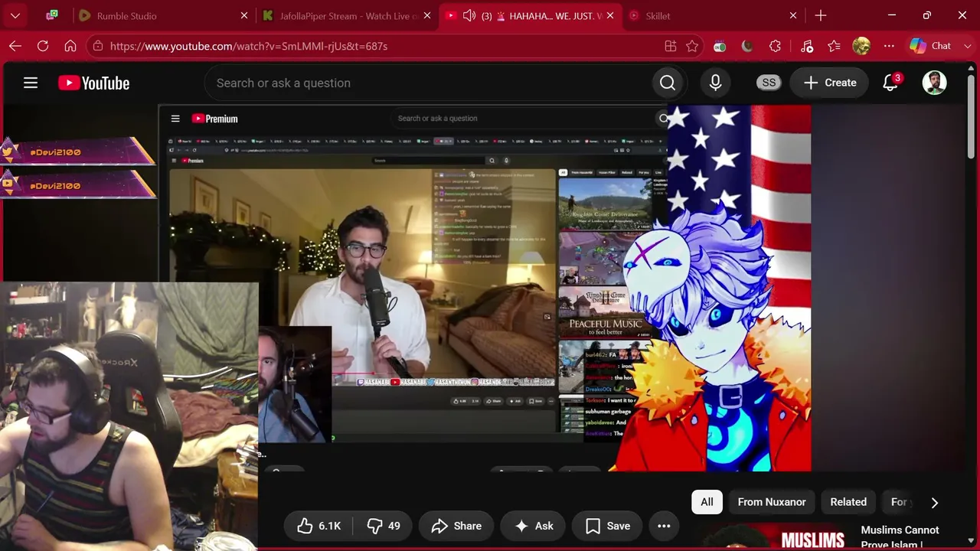Image resolution: width=980 pixels, height=551 pixels.
Task: Go to the YouTube home logo
Action: [x=94, y=83]
